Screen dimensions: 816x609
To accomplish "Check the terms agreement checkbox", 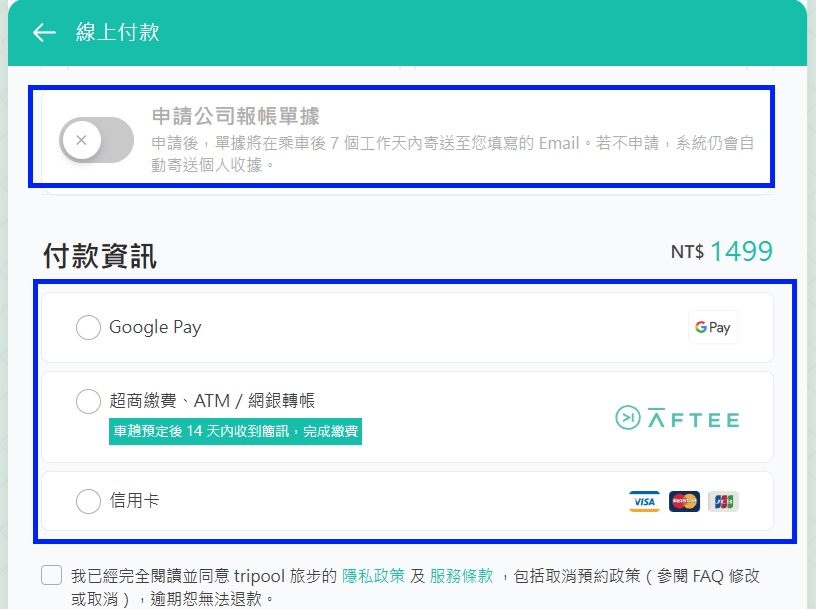I will pyautogui.click(x=51, y=574).
